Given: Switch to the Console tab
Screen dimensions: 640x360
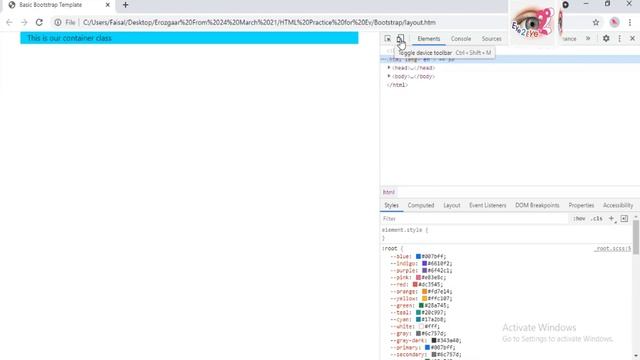Looking at the screenshot, I should point(461,39).
